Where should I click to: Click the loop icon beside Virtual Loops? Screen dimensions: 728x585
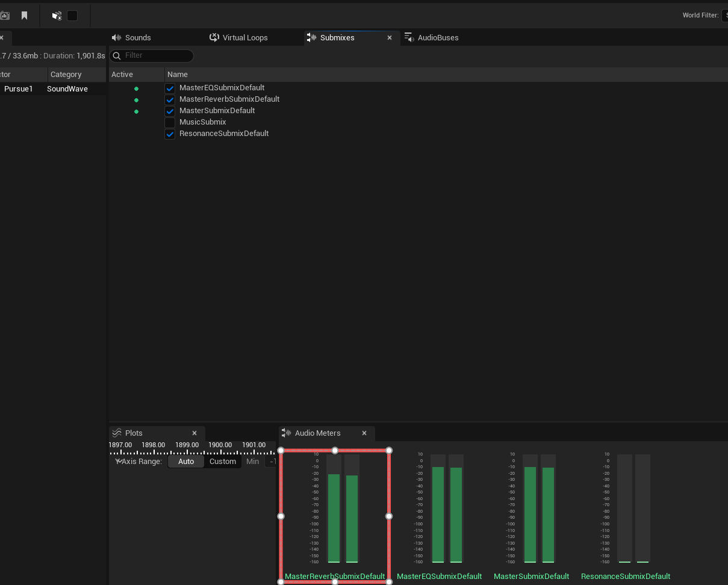(214, 37)
